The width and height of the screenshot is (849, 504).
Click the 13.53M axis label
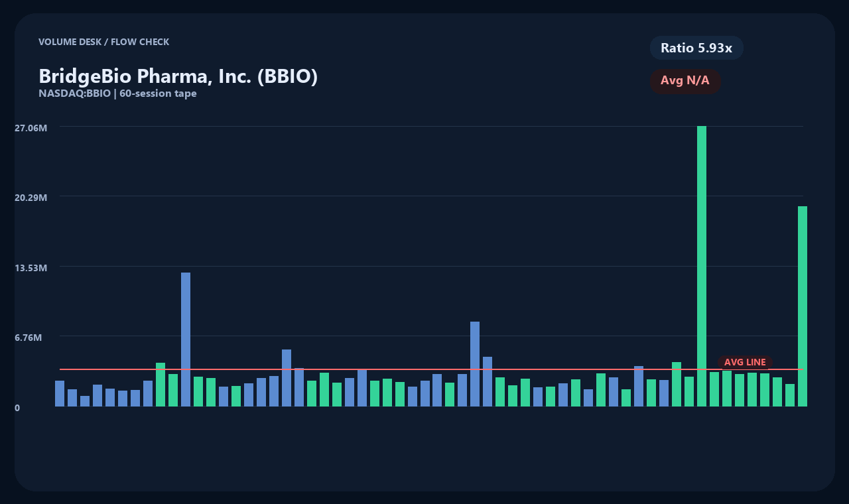(31, 268)
